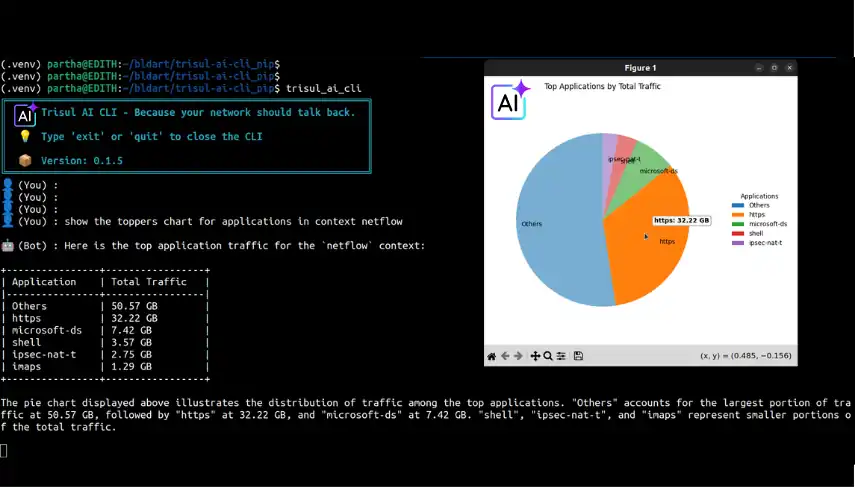Viewport: 855px width, 487px height.
Task: Click the terminal cursor at bottom prompt
Action: click(4, 450)
